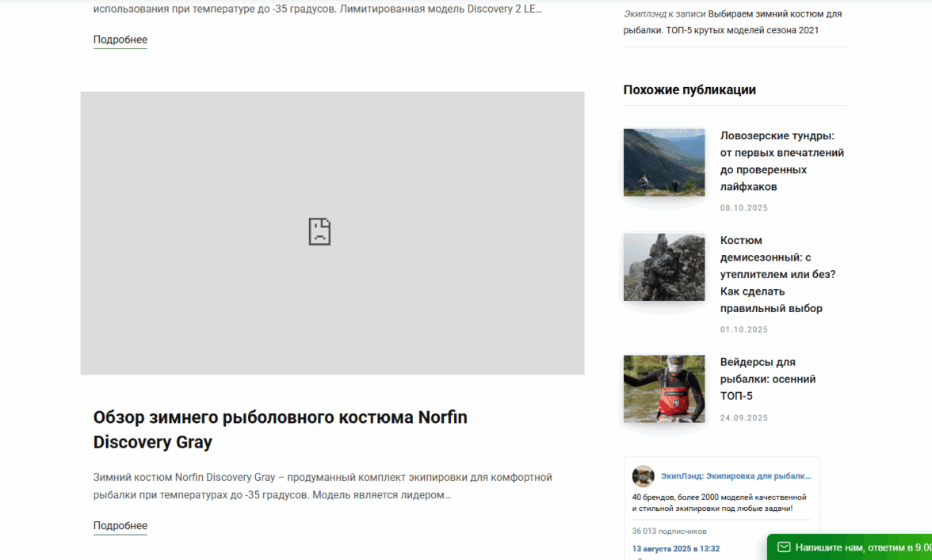Click the broken image icon in placeholder
The image size is (932, 560).
coord(319,231)
